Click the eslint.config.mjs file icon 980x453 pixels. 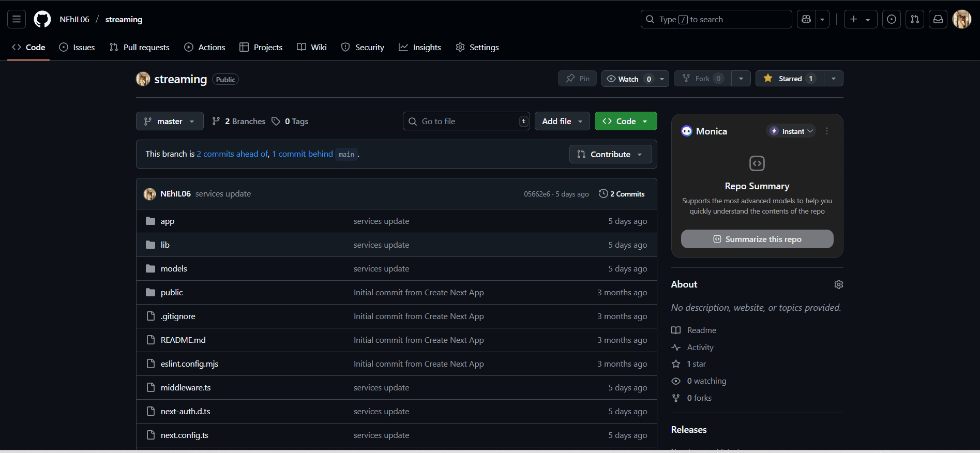[150, 364]
